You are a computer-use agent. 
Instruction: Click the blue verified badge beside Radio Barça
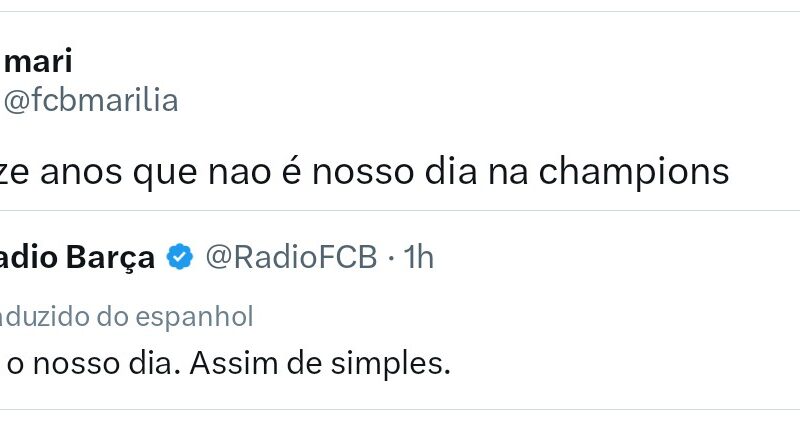point(180,258)
